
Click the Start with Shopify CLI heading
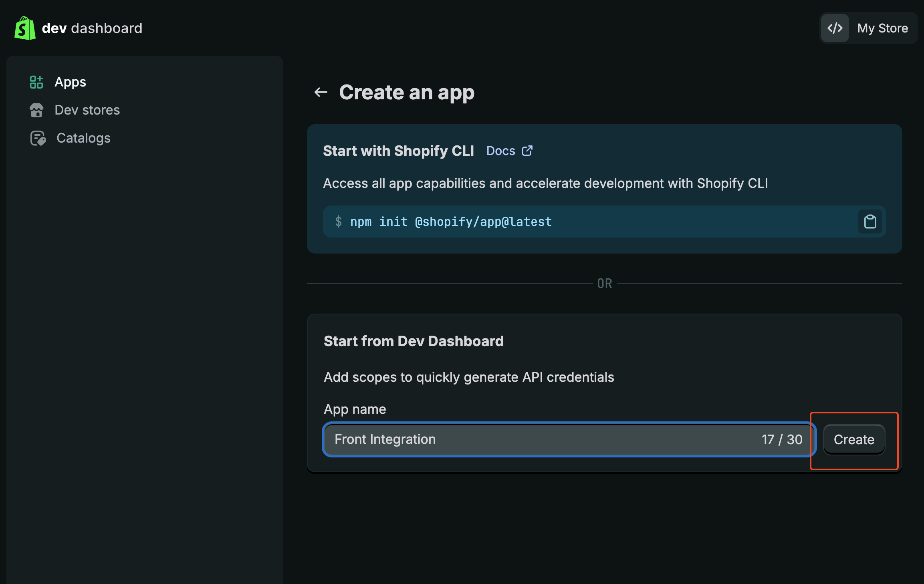(x=398, y=151)
